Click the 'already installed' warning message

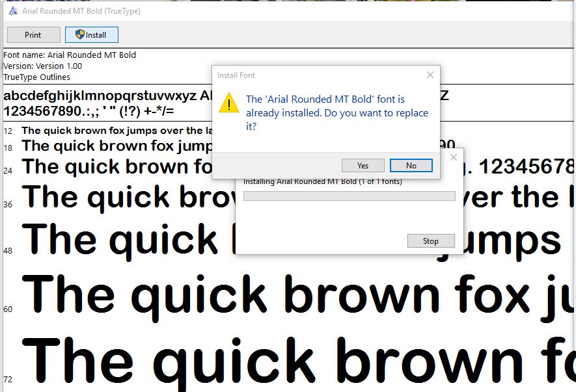(337, 112)
